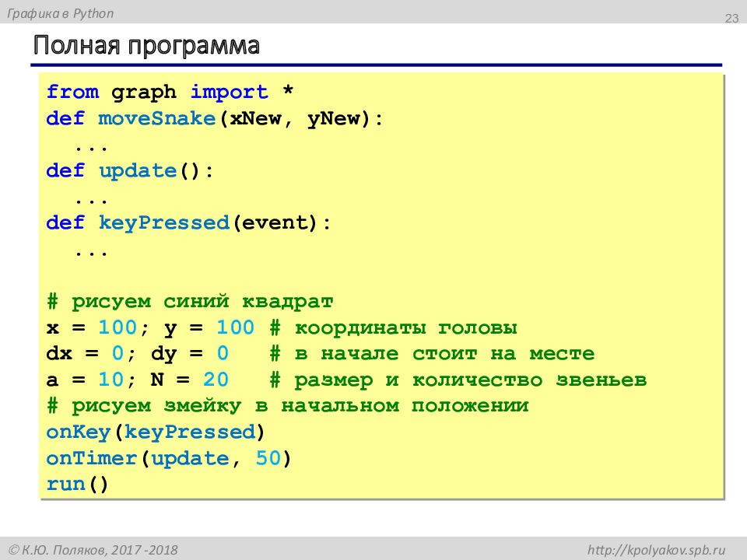
Task: Click the slide number 23
Action: [x=731, y=19]
